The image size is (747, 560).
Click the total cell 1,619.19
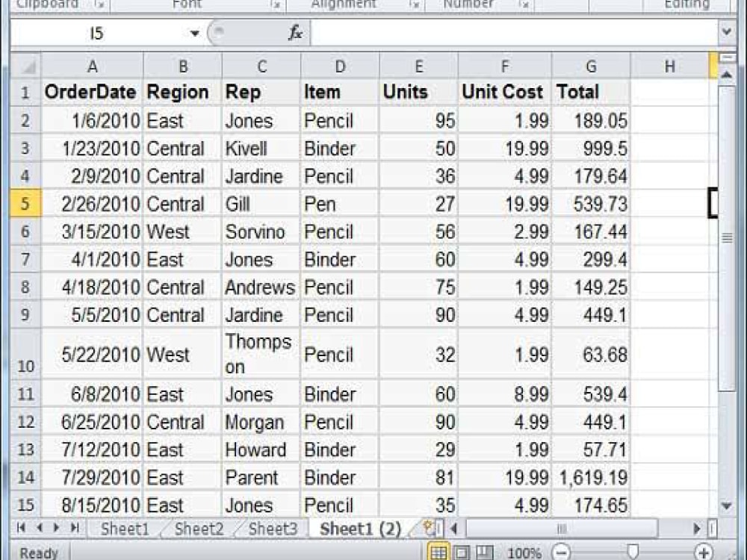click(591, 477)
